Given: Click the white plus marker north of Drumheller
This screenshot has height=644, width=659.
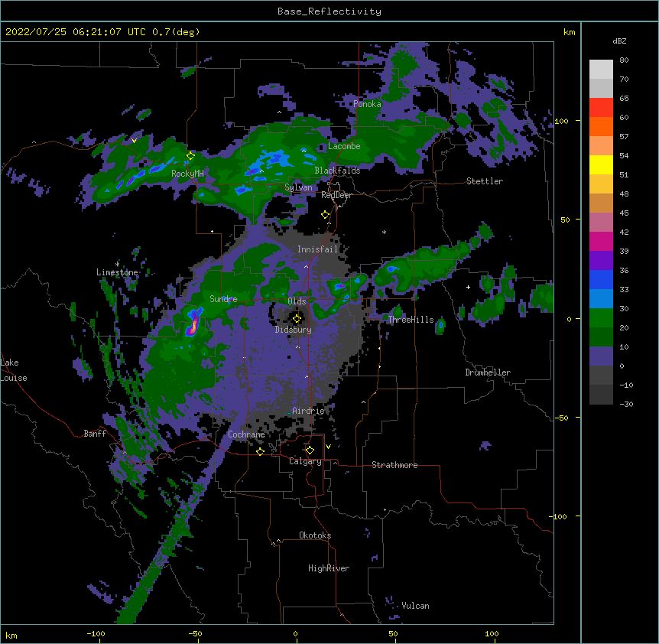Looking at the screenshot, I should pyautogui.click(x=468, y=287).
